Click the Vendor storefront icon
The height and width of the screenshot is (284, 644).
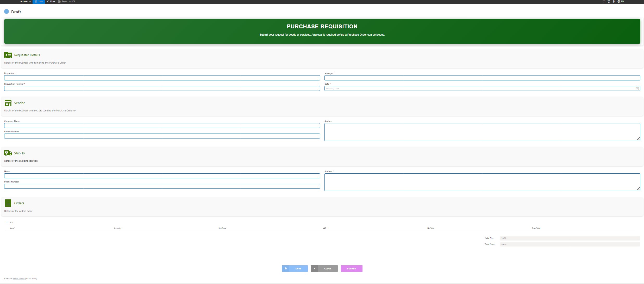point(8,103)
